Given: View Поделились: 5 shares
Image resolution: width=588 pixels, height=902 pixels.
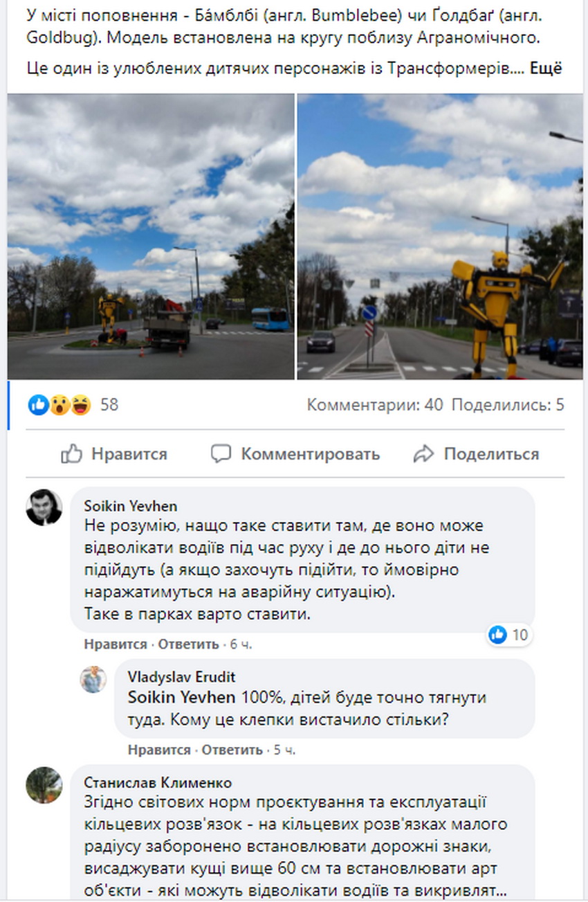Looking at the screenshot, I should (508, 405).
